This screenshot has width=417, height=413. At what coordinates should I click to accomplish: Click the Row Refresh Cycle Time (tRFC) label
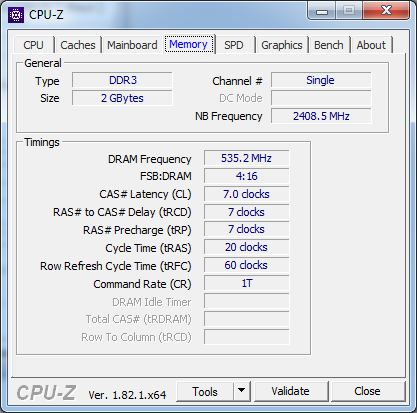pos(116,266)
